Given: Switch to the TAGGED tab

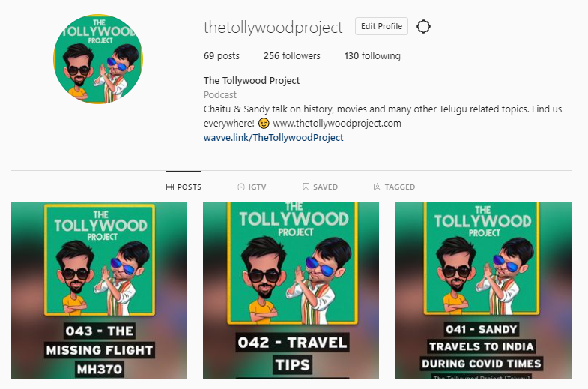Looking at the screenshot, I should (x=395, y=187).
